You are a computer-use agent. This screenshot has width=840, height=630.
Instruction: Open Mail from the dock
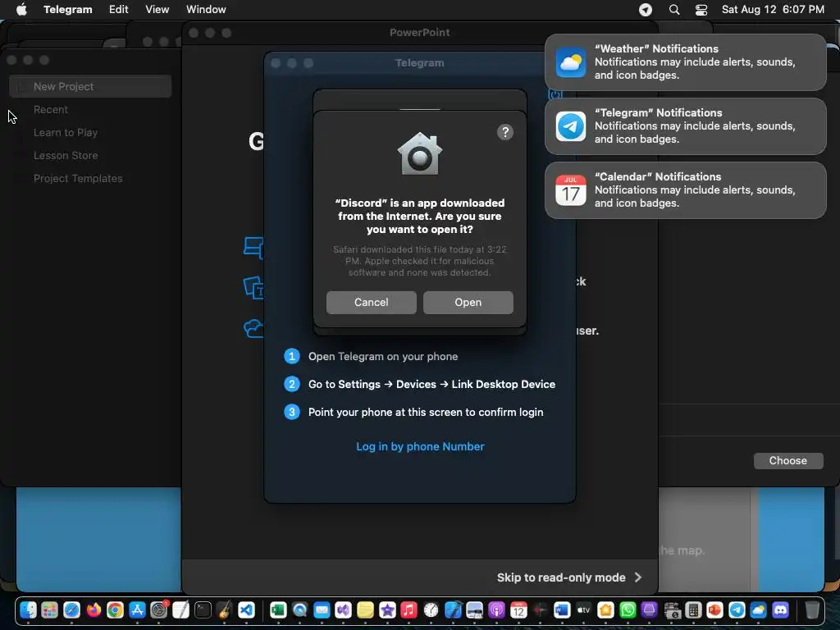pyautogui.click(x=322, y=609)
